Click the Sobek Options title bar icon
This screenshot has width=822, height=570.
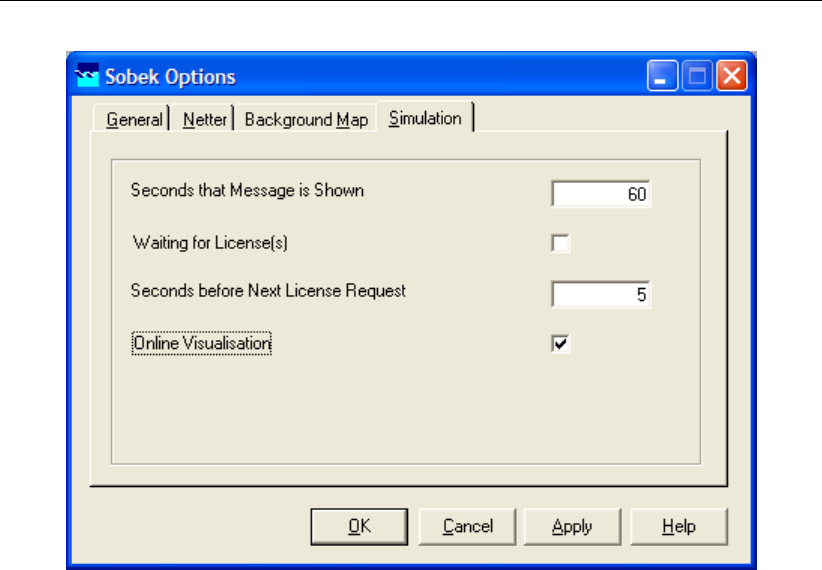click(86, 76)
